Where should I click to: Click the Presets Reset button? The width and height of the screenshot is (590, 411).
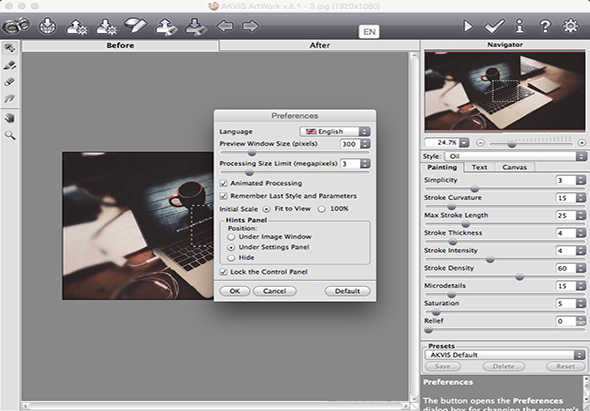pos(566,366)
